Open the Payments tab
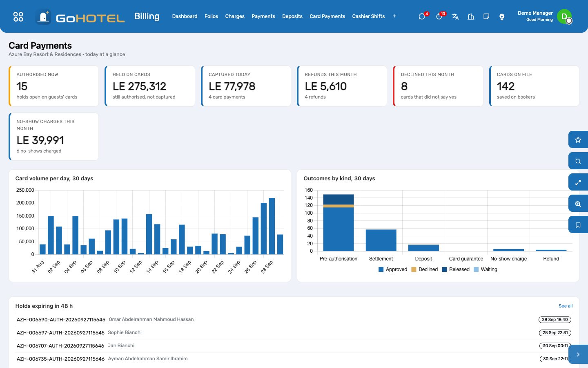The height and width of the screenshot is (368, 588). tap(263, 16)
